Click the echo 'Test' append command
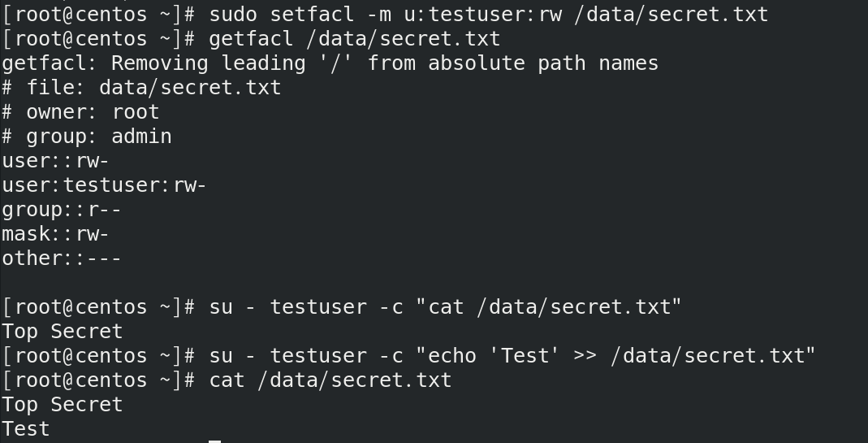 coord(512,355)
